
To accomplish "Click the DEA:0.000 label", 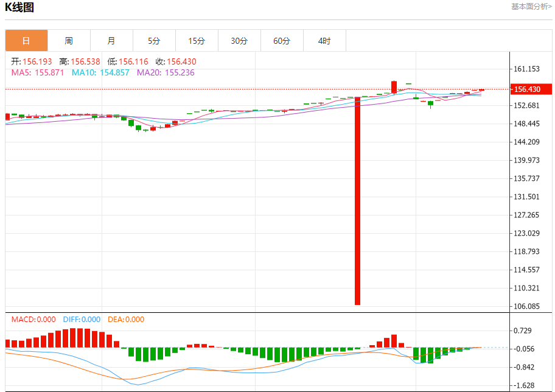I will click(x=126, y=320).
